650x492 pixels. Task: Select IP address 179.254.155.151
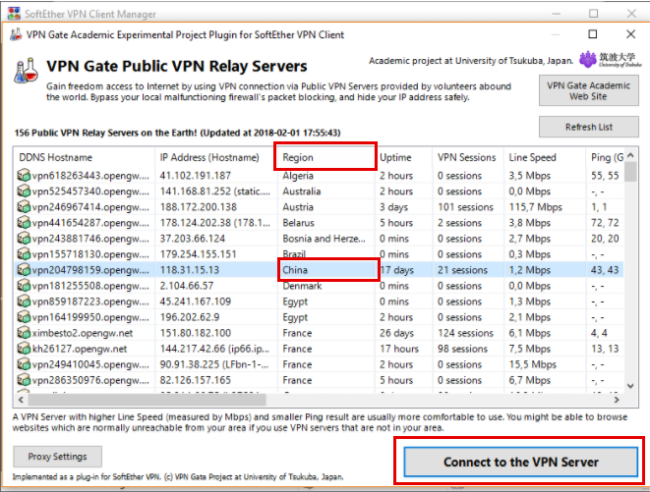[198, 254]
